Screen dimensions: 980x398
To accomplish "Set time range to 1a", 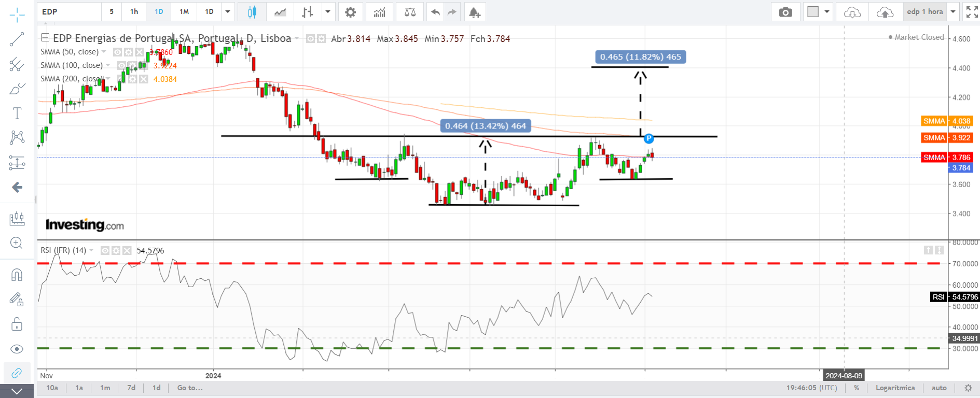I will (x=79, y=388).
